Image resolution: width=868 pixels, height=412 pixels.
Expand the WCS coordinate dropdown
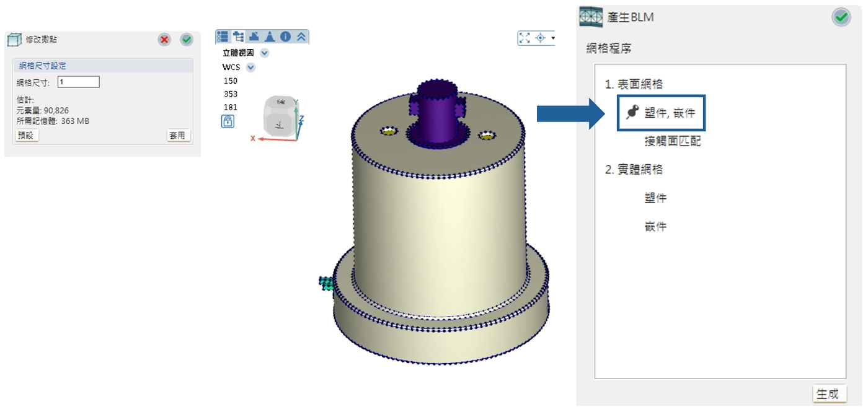click(x=250, y=68)
